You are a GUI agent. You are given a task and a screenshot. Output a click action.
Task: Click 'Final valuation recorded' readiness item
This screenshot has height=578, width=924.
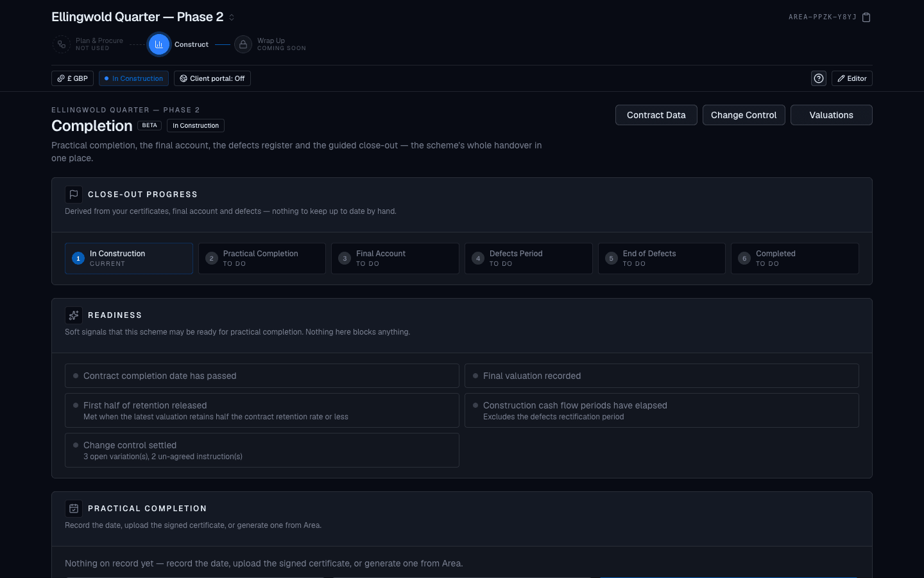coord(662,376)
